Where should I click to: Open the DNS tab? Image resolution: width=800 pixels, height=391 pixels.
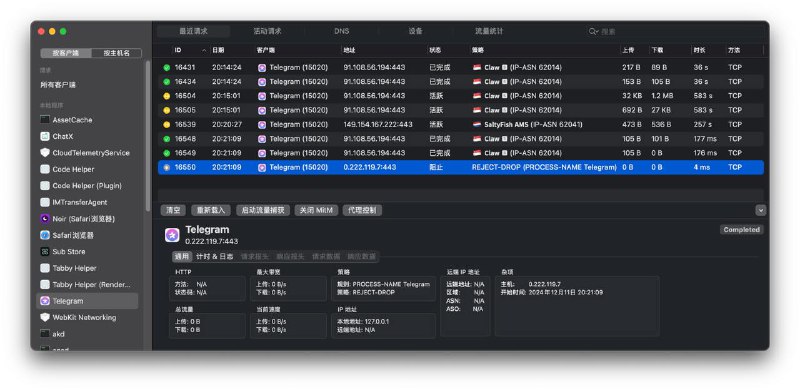(341, 31)
